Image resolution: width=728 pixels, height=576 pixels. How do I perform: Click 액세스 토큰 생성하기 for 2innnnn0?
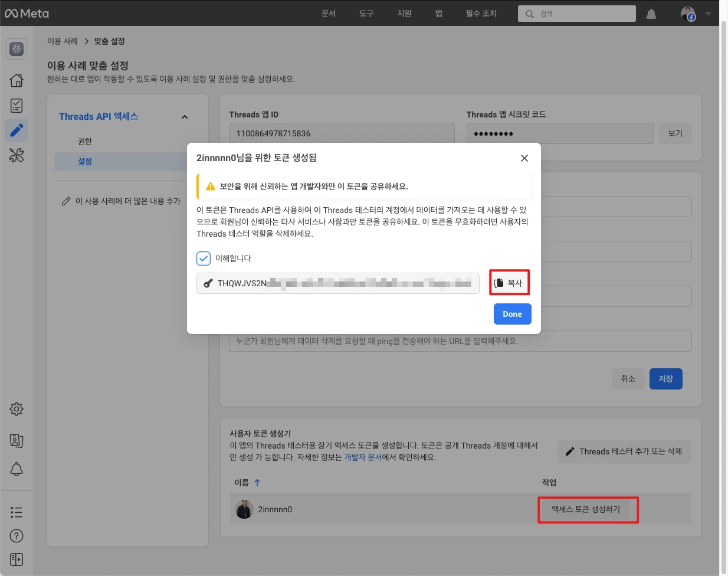click(586, 509)
